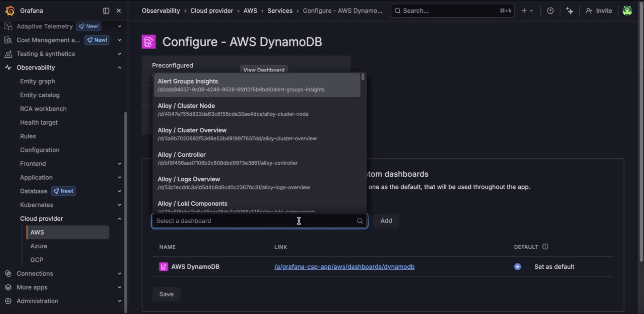
Task: Click the Grafana logo icon
Action: [10, 11]
